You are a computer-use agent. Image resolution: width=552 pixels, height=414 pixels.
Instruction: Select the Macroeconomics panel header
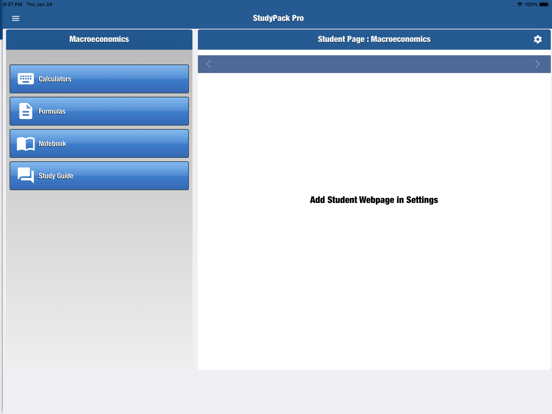99,39
